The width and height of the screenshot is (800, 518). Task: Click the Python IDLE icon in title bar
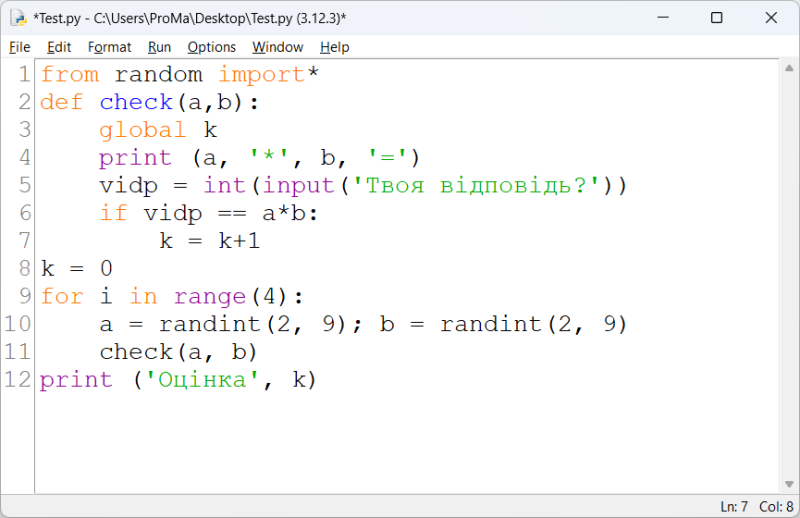click(x=17, y=18)
